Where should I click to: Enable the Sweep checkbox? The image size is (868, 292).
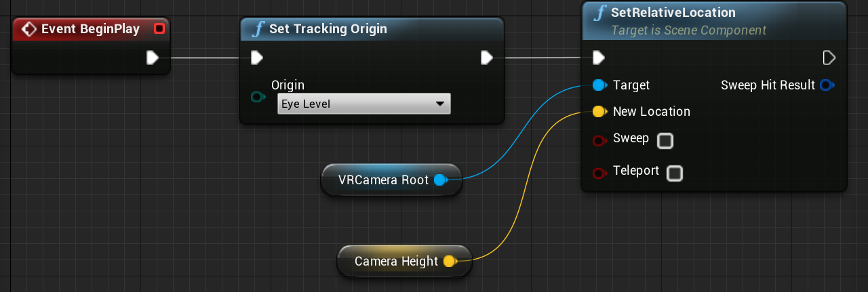[x=665, y=141]
